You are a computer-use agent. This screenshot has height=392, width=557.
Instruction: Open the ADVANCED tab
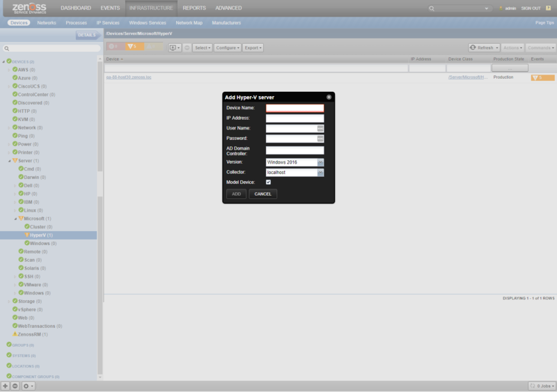[228, 8]
